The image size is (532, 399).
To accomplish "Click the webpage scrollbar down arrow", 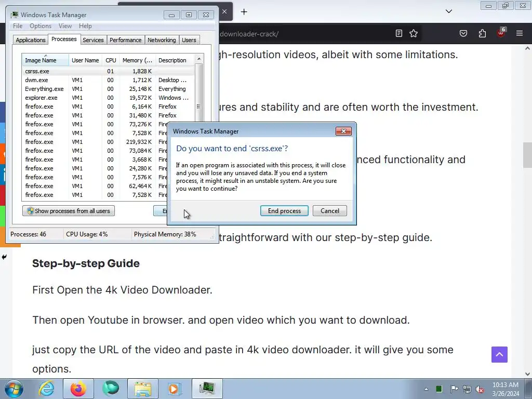I will point(528,374).
